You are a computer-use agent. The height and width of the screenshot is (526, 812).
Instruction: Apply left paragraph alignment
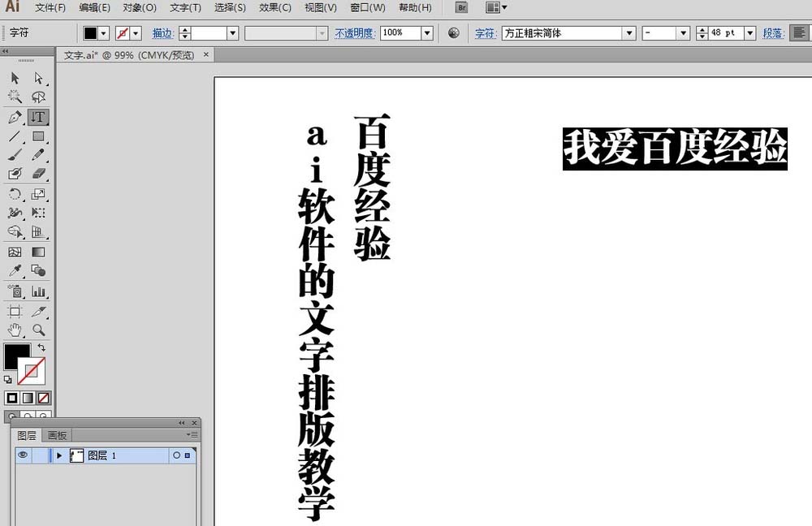tap(799, 32)
